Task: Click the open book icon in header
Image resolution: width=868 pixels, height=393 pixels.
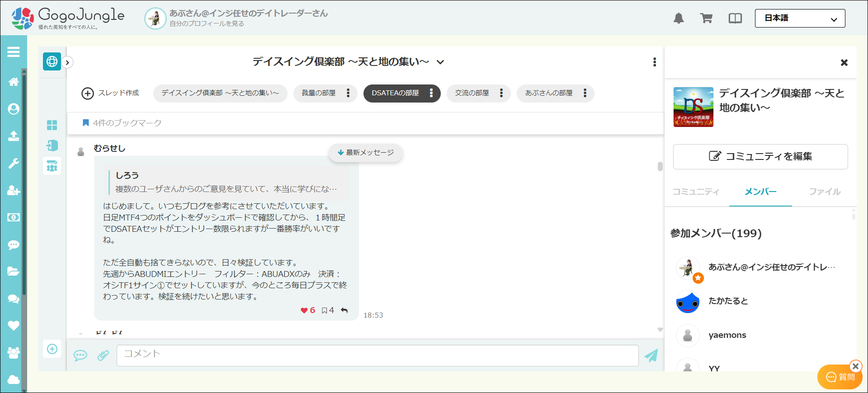Action: click(735, 19)
